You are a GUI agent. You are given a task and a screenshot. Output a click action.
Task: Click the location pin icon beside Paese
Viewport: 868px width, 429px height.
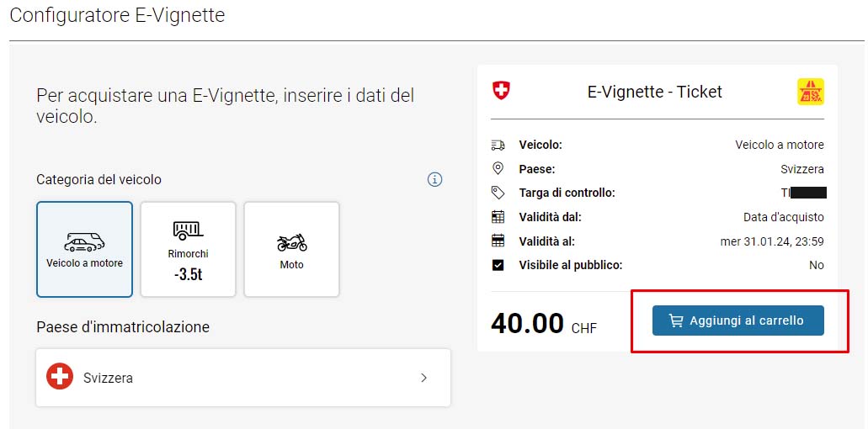(498, 169)
